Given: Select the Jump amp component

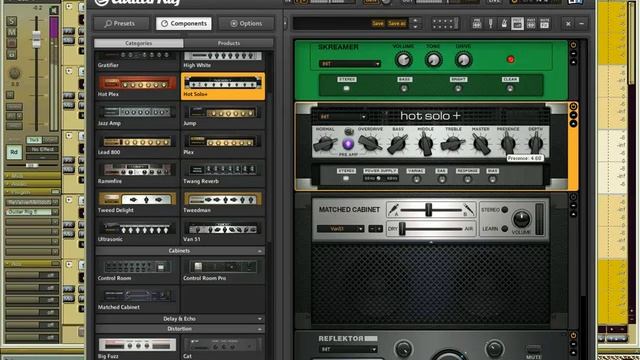Looking at the screenshot, I should 222,116.
